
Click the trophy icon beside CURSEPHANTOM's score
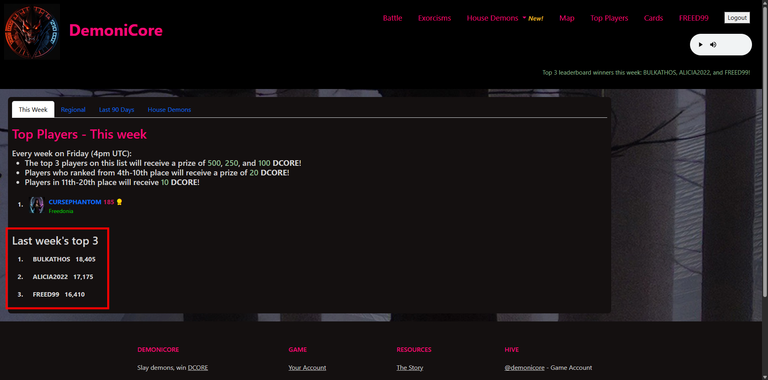click(119, 202)
